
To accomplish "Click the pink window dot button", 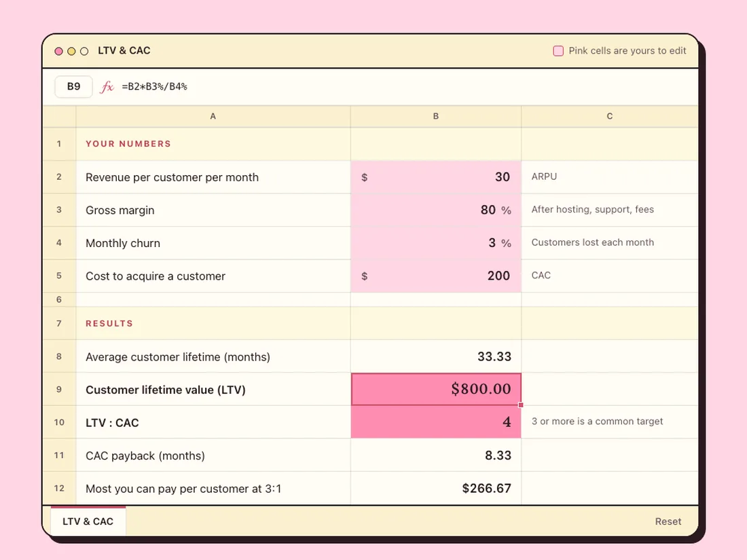I will pos(58,51).
